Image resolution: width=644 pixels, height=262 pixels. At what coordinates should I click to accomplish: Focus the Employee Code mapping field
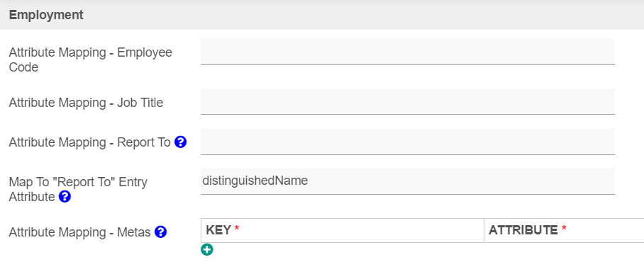407,52
